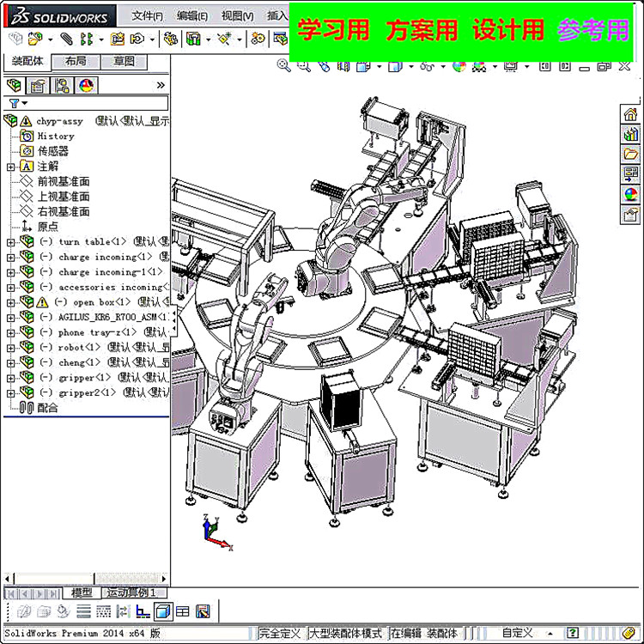The image size is (644, 644).
Task: Click the Mate paperclip icon
Action: click(x=66, y=39)
